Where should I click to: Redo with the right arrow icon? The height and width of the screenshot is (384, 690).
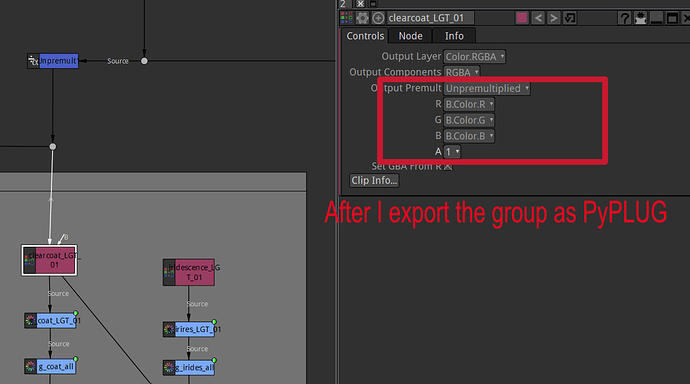(554, 18)
